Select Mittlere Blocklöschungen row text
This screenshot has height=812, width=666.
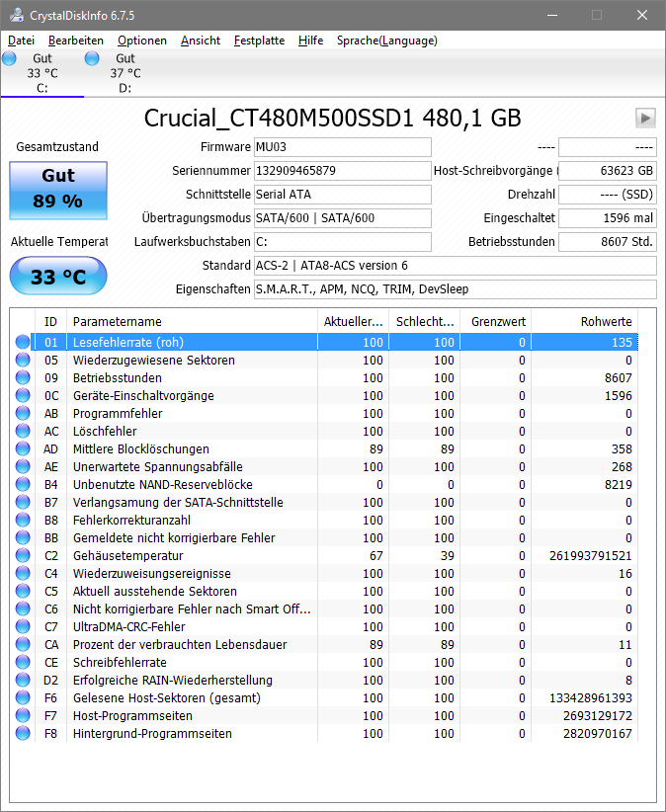point(141,449)
